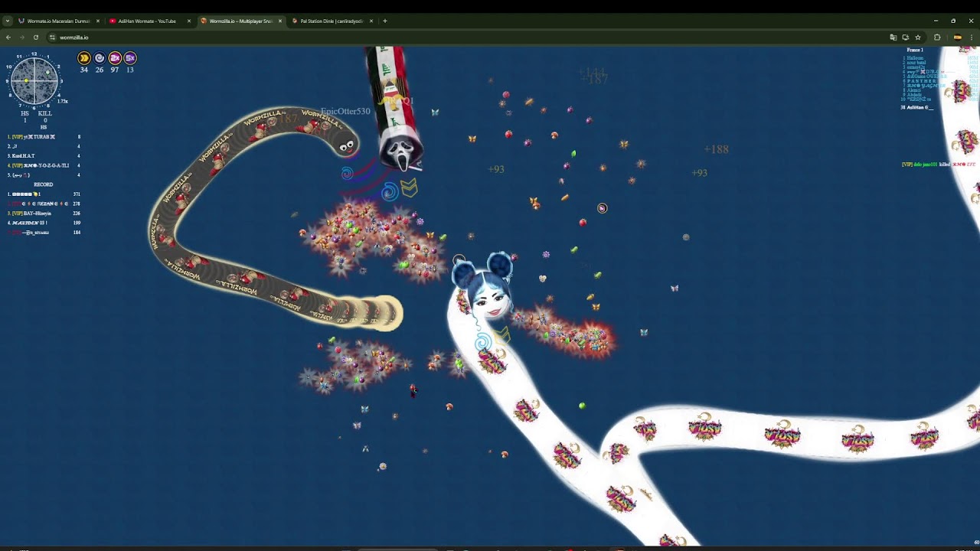
Task: Click the purple 5x multiplier power-up icon
Action: click(130, 58)
